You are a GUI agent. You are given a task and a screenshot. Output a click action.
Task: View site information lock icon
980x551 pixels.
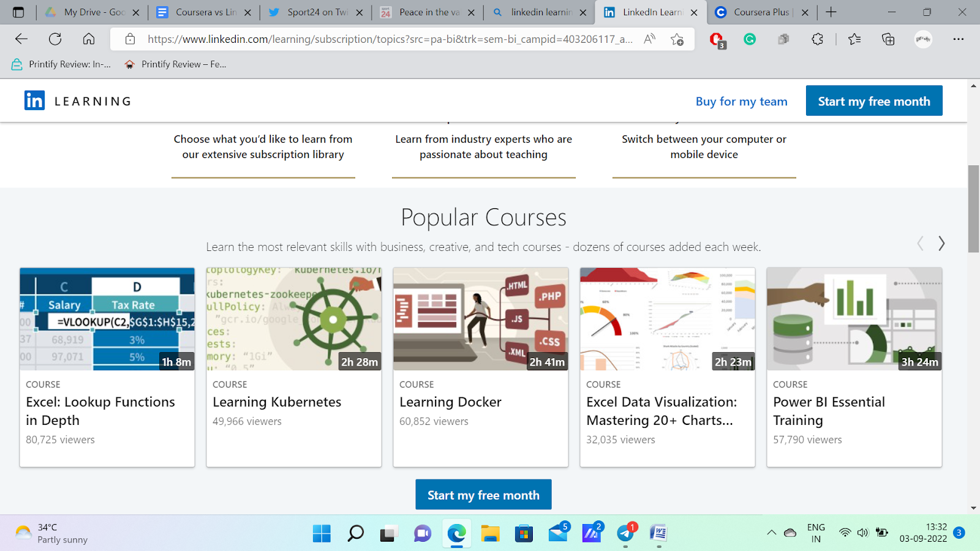tap(130, 39)
